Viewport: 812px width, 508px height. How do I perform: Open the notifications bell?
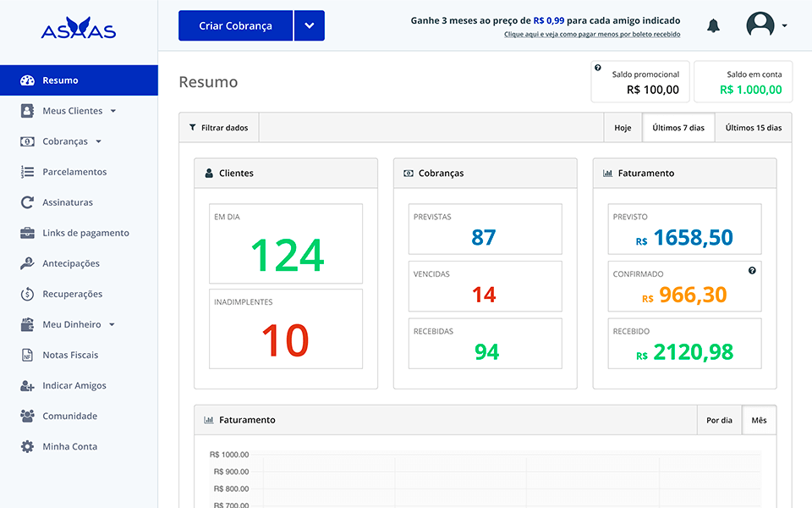click(x=713, y=25)
